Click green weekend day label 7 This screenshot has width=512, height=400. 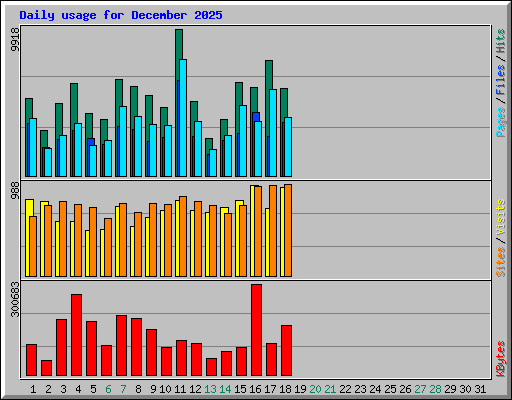pyautogui.click(x=123, y=389)
